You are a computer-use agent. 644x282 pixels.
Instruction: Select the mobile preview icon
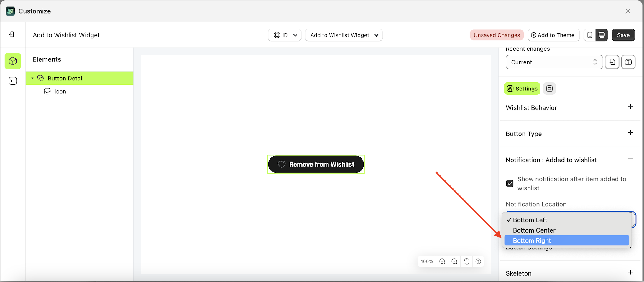589,35
